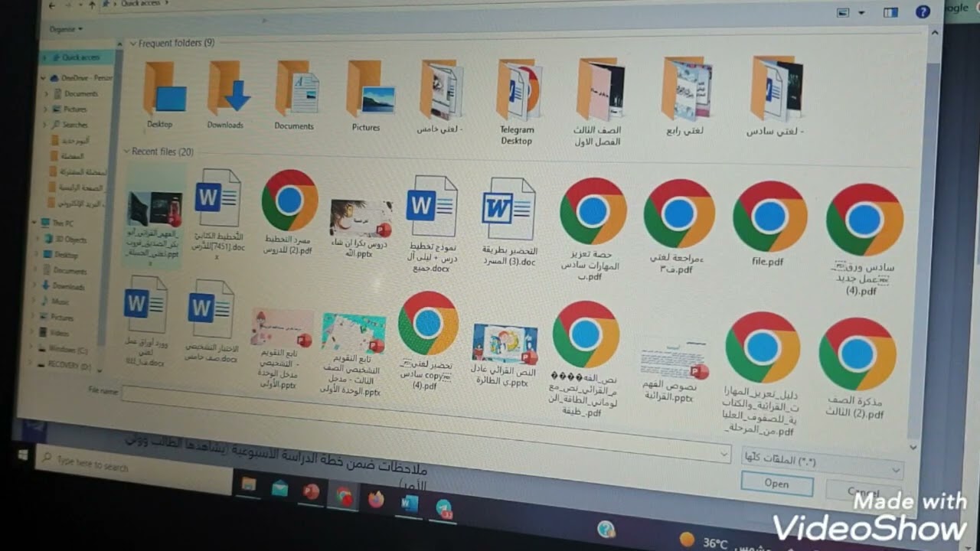
Task: Select the دليل تعزيز المهارات القرائية .pdf file
Action: point(762,373)
